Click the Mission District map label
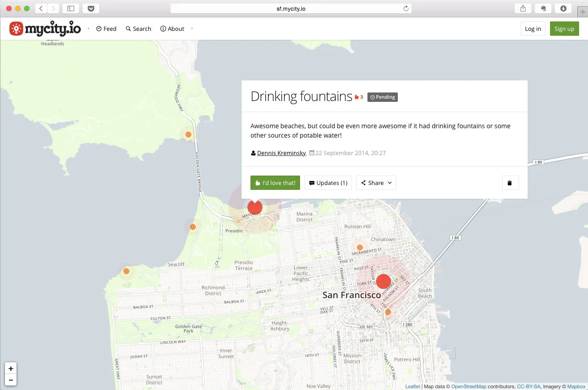This screenshot has width=588, height=390. (x=352, y=359)
